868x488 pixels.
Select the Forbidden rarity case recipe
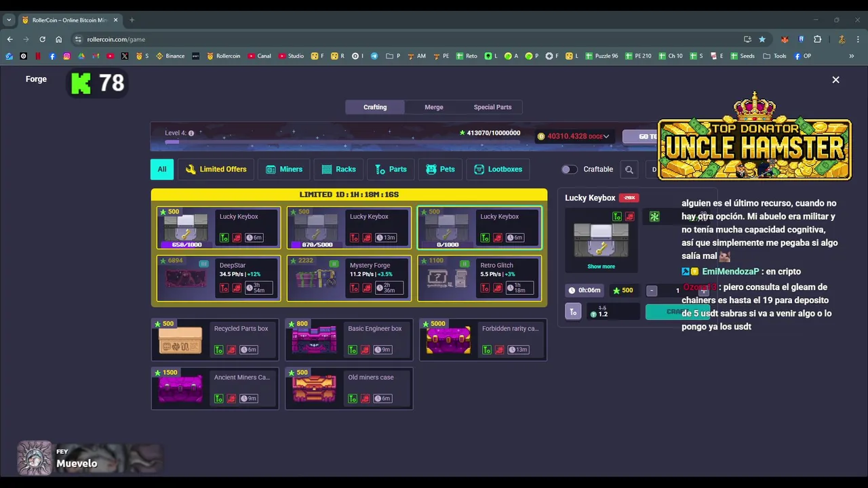[x=483, y=340]
